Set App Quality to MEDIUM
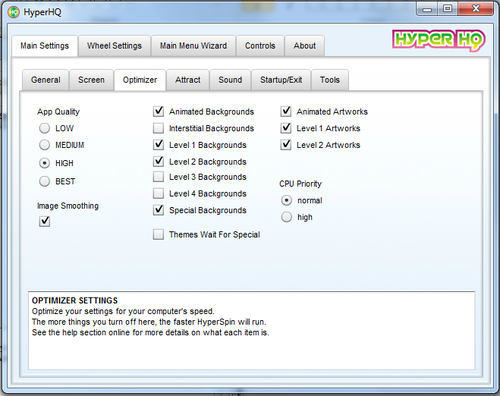 (x=44, y=145)
